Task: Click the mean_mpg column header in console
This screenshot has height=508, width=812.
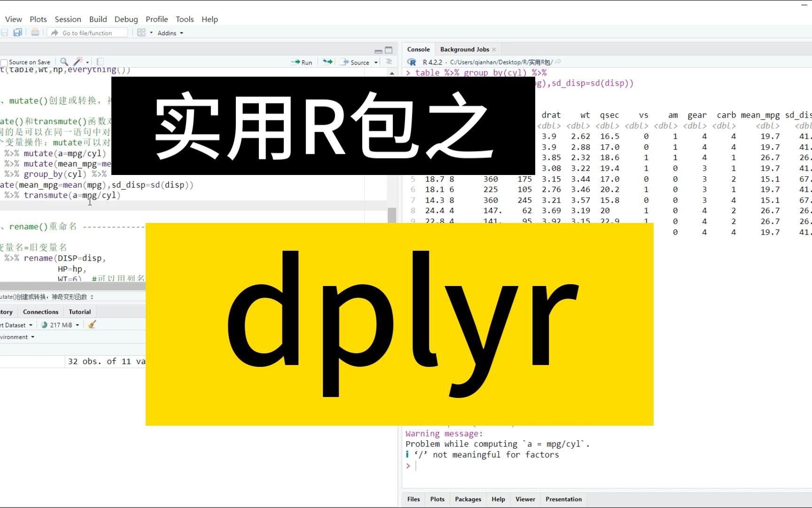Action: click(760, 115)
